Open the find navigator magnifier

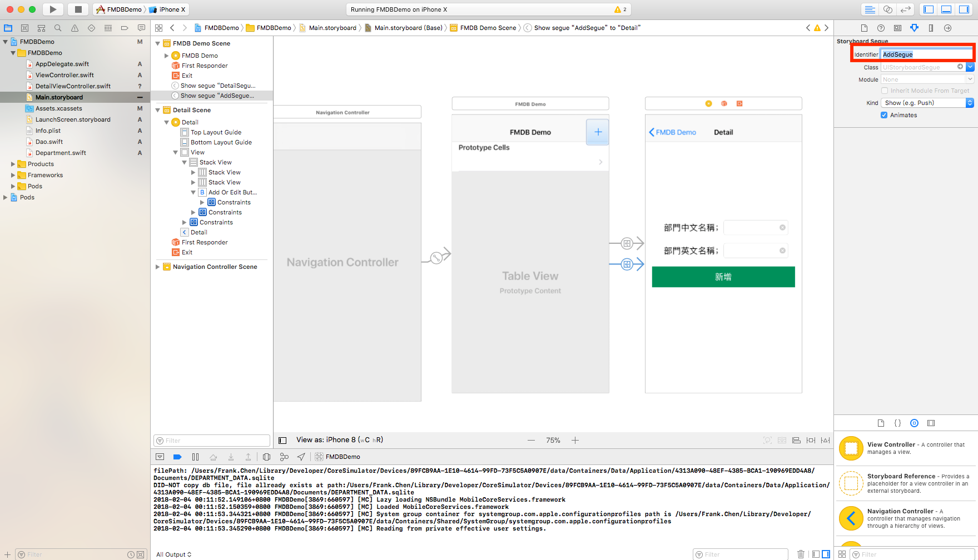58,28
